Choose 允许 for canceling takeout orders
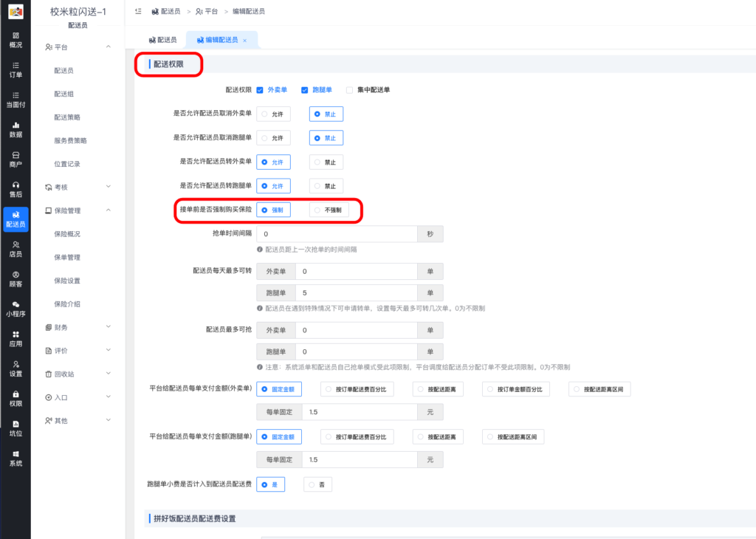The height and width of the screenshot is (539, 756). [273, 114]
